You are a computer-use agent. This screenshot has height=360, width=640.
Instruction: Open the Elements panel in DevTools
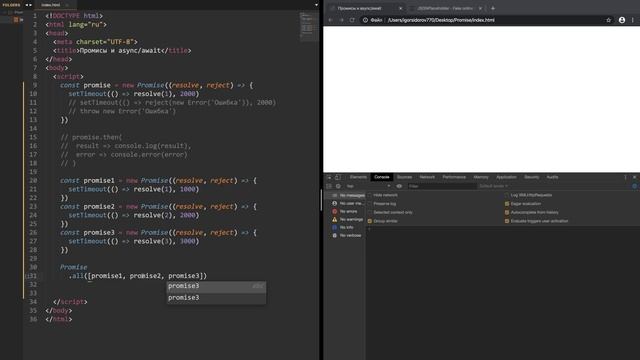click(x=358, y=177)
